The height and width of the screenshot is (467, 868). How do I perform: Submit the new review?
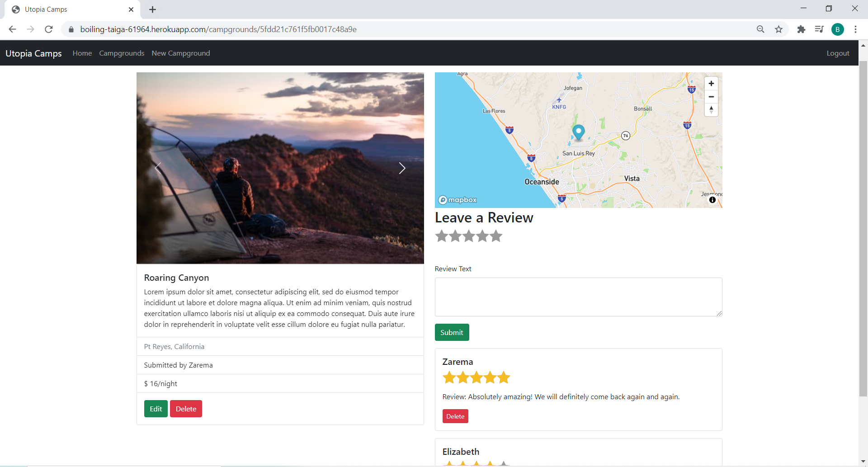452,332
